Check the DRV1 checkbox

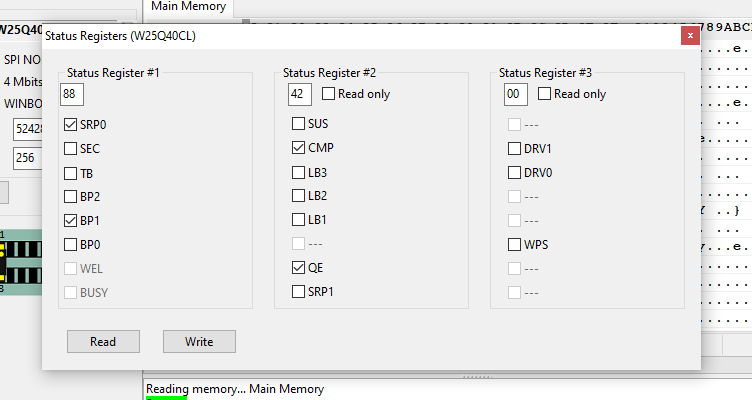tap(514, 149)
